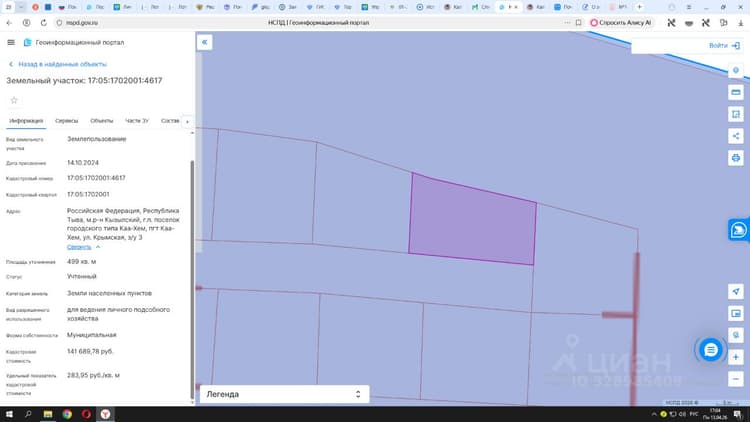The width and height of the screenshot is (750, 422).
Task: Click the Землепользование value
Action: (97, 139)
